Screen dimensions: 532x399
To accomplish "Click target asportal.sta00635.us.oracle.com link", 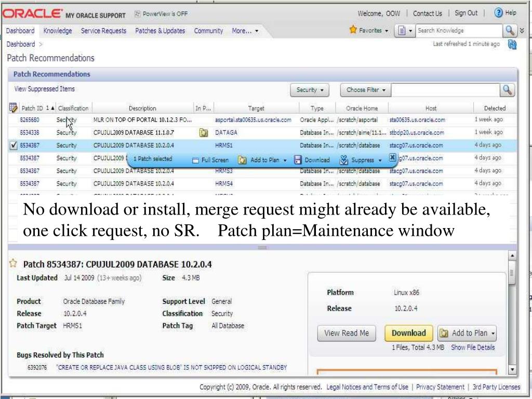I will pyautogui.click(x=253, y=120).
